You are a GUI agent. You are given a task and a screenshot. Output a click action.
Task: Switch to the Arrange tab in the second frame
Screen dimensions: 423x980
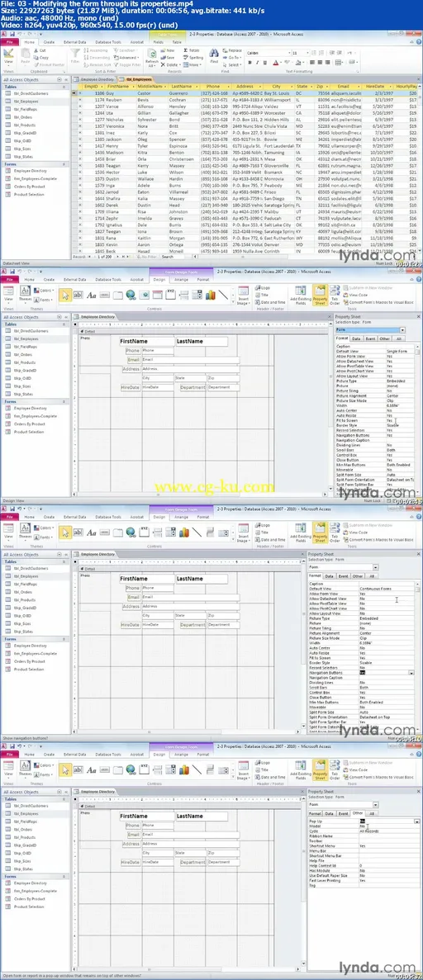click(x=182, y=280)
